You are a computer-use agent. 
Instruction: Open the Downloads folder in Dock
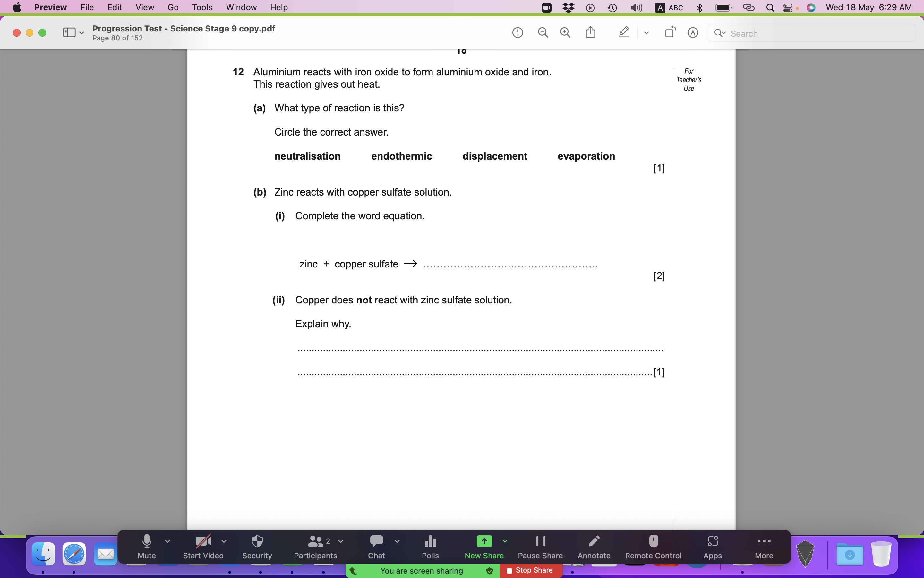pyautogui.click(x=850, y=554)
